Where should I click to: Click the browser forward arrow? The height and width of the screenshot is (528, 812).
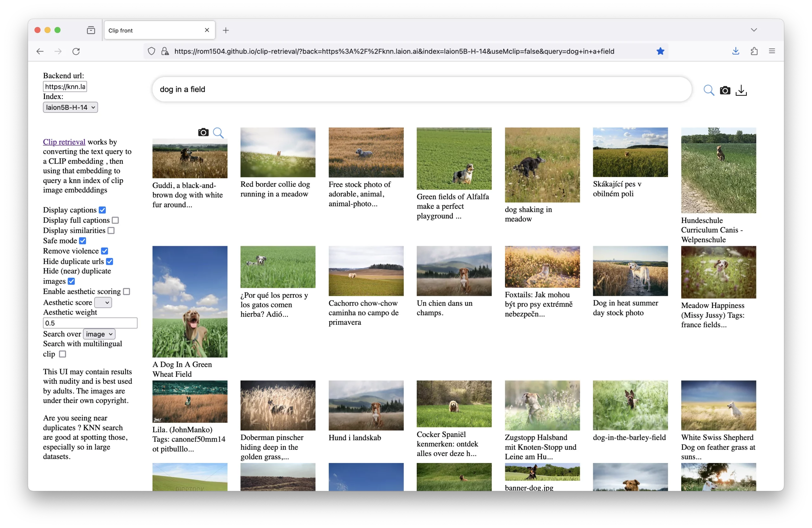58,51
